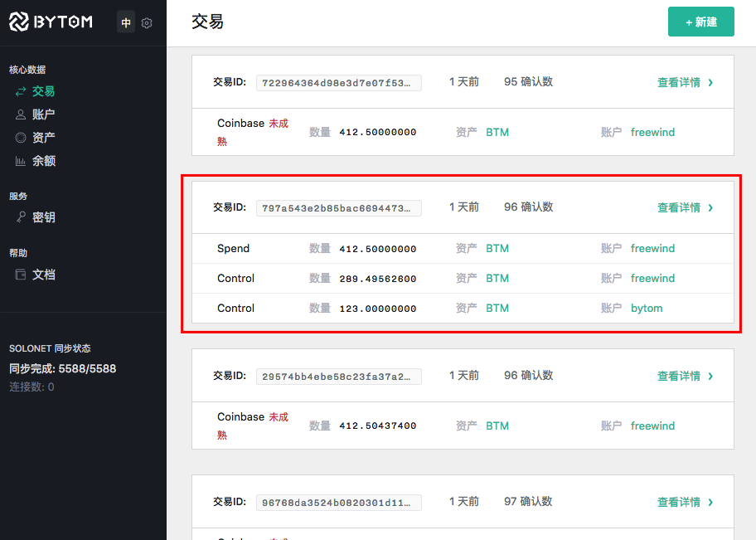
Task: Select transaction ID field 722964364d98e3d7e07f53…
Action: click(x=338, y=82)
